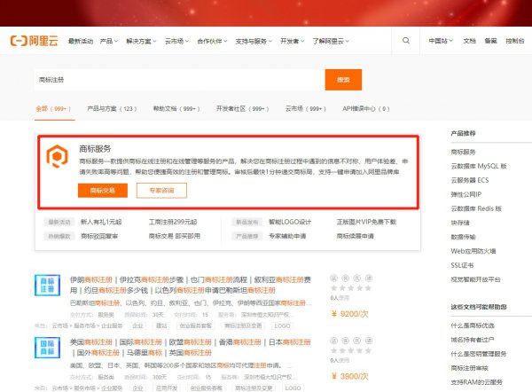Click the orange 商标交易 button
This screenshot has width=532, height=392.
103,191
